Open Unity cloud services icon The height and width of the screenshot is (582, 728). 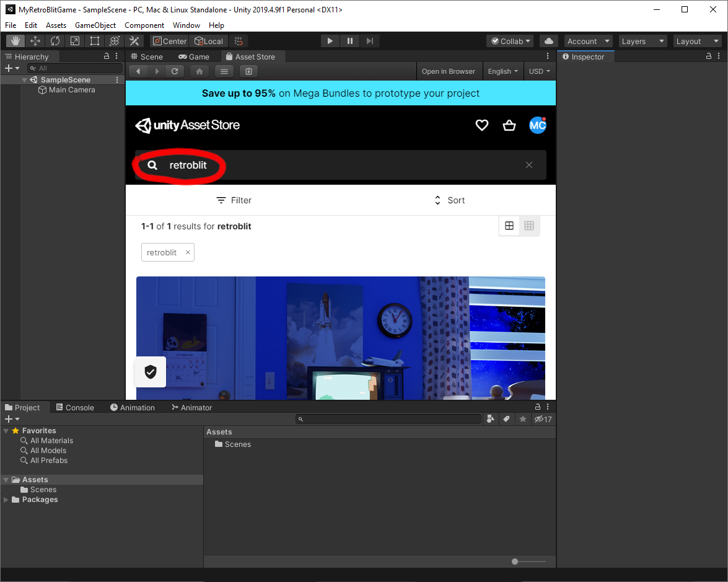(549, 41)
